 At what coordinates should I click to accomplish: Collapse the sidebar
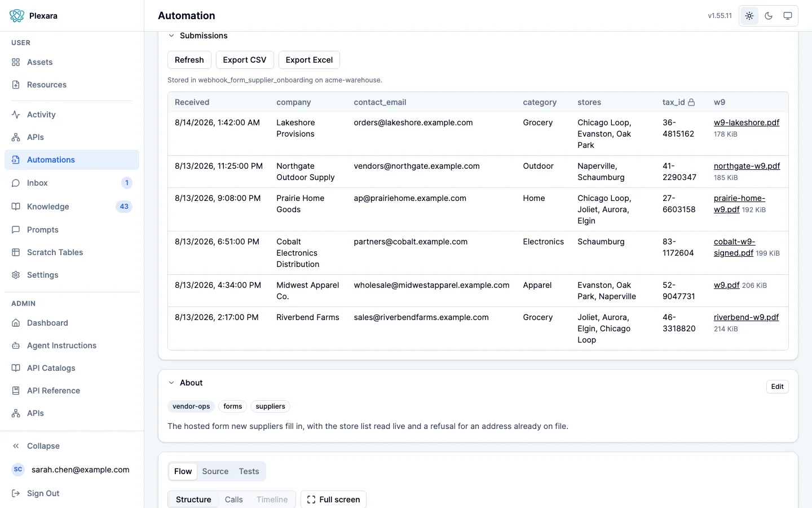click(72, 446)
